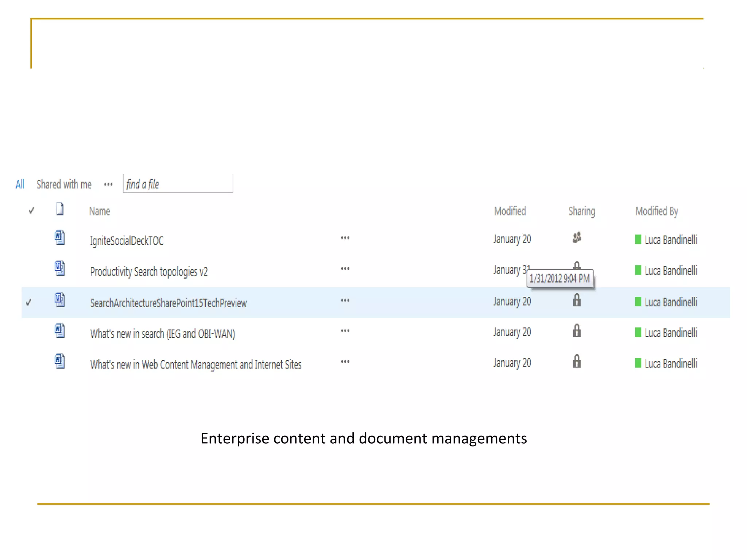
Task: Click the document type column header icon
Action: 60,209
